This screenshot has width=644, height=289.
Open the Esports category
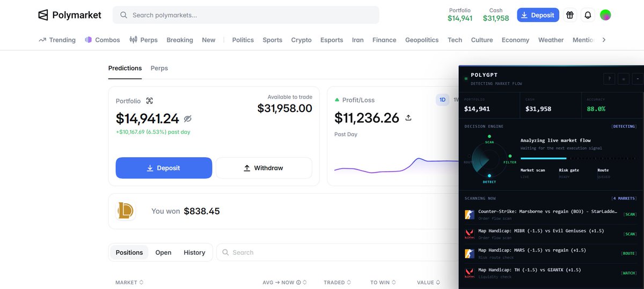[x=332, y=40]
